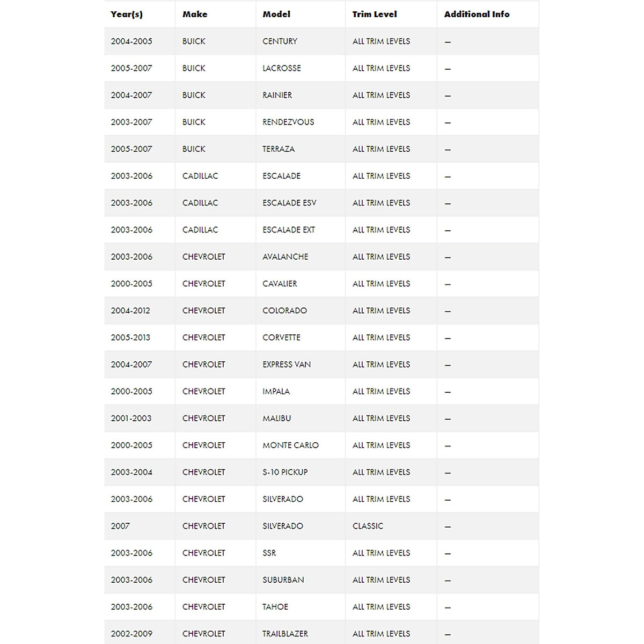The image size is (644, 644).
Task: Select the Avalanche model cell
Action: pyautogui.click(x=285, y=257)
